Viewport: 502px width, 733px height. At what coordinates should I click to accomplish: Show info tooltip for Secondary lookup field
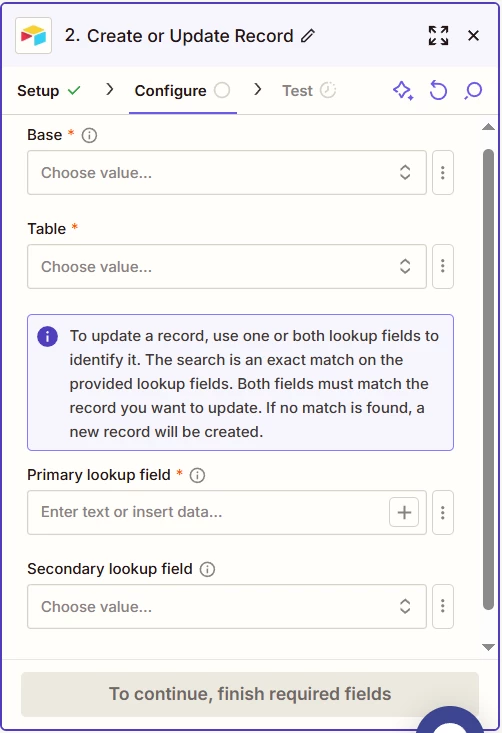click(x=208, y=569)
